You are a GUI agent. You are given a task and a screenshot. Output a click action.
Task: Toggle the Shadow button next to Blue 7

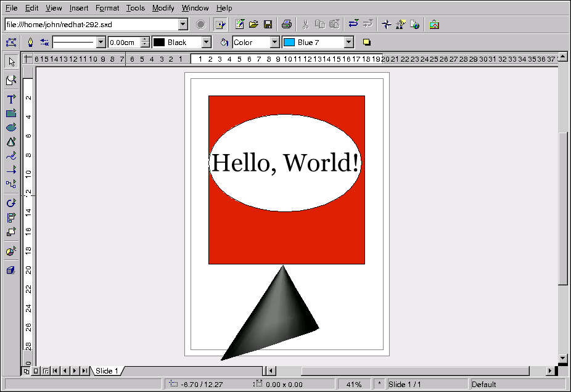pyautogui.click(x=367, y=43)
